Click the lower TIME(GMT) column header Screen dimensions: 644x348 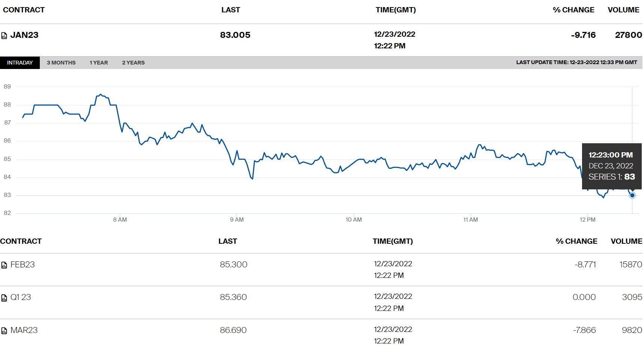tap(393, 241)
